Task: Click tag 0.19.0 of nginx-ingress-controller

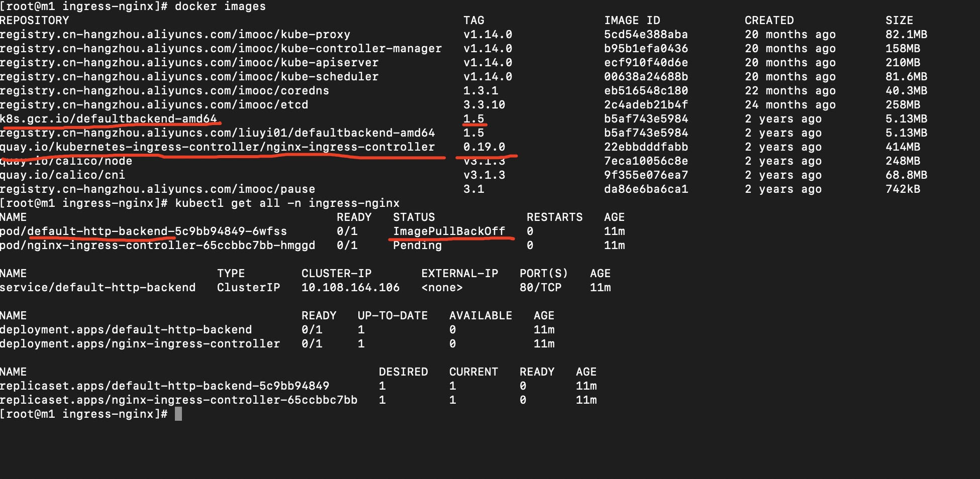Action: tap(484, 147)
